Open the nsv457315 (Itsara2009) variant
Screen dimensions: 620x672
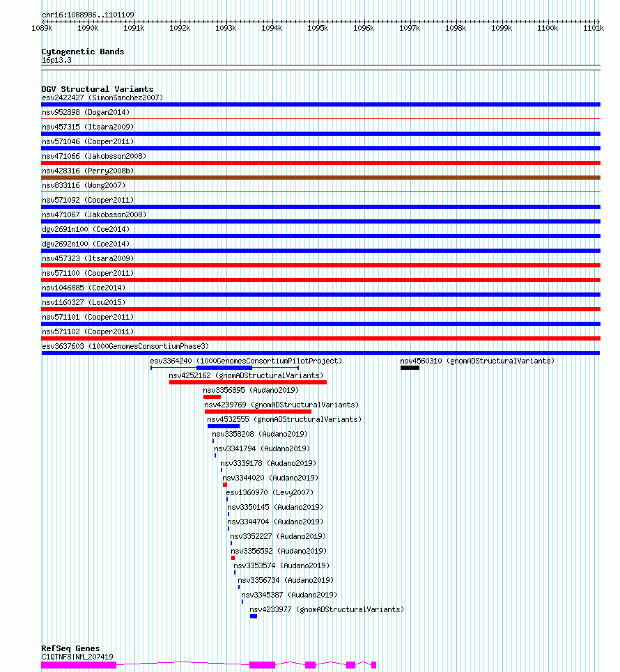click(x=88, y=127)
